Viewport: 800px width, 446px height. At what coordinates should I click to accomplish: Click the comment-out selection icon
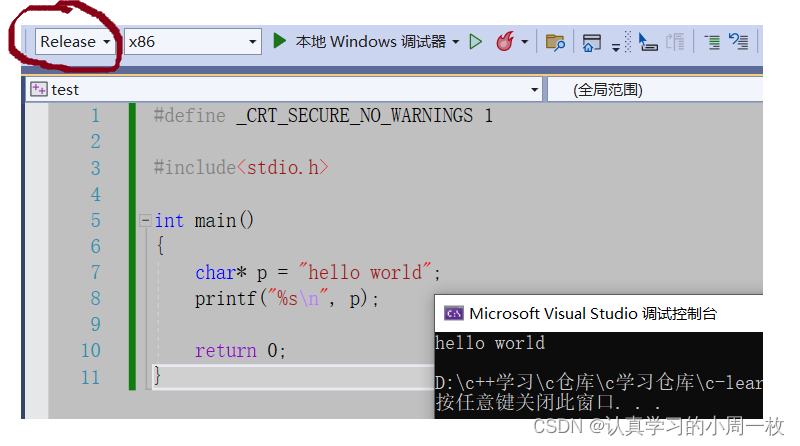739,42
